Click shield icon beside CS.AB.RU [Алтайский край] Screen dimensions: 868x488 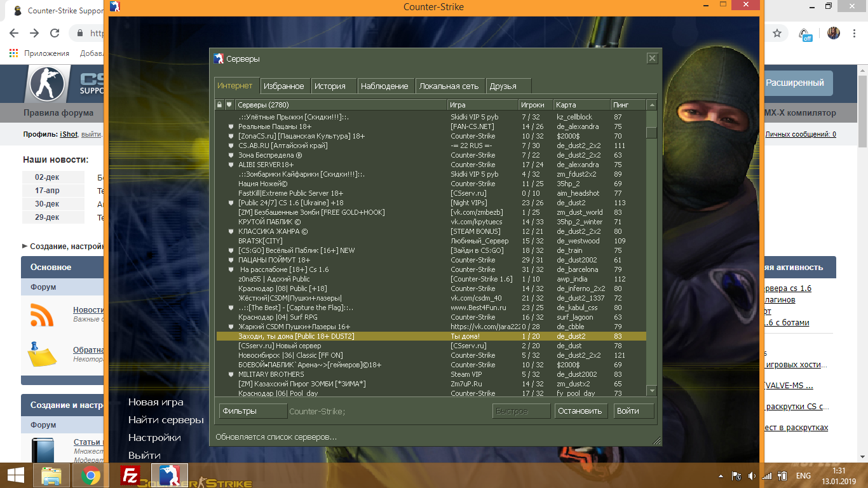[231, 146]
